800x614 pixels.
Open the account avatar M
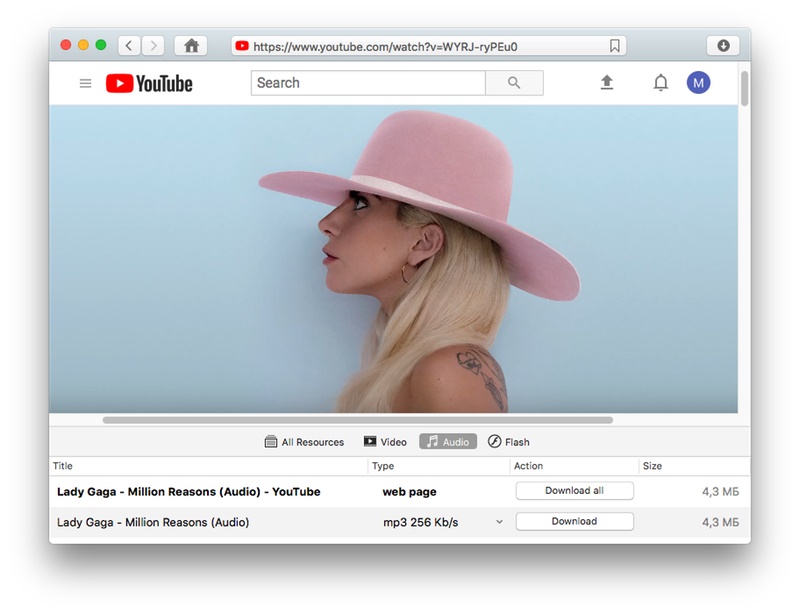click(698, 83)
